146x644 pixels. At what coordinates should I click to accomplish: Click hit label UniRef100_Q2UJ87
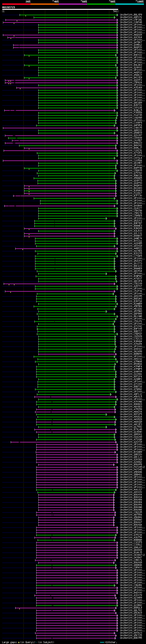pyautogui.click(x=131, y=135)
